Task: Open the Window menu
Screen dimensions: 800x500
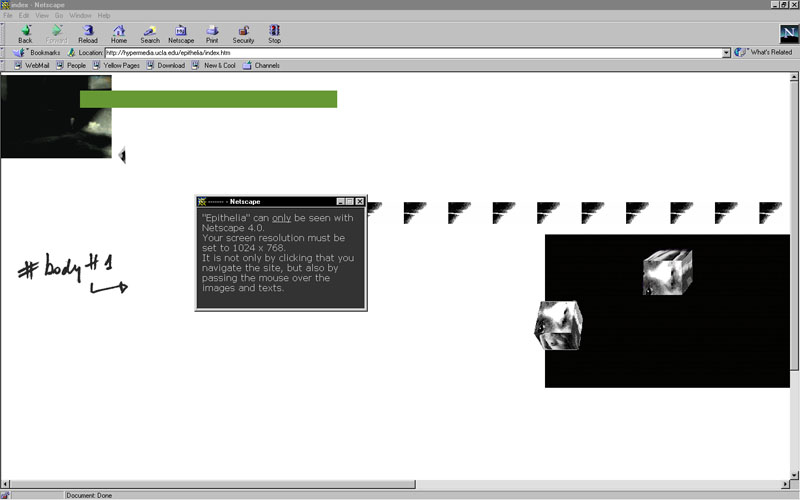Action: [81, 16]
